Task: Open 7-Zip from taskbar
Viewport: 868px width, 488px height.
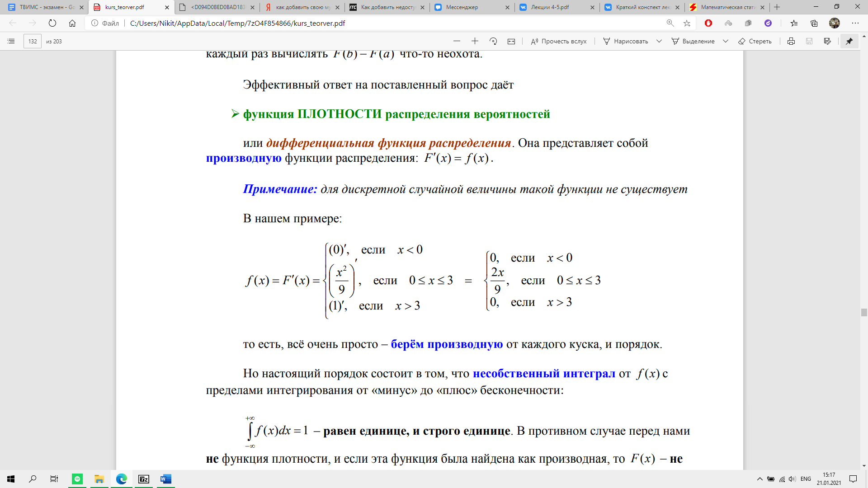Action: [x=144, y=479]
